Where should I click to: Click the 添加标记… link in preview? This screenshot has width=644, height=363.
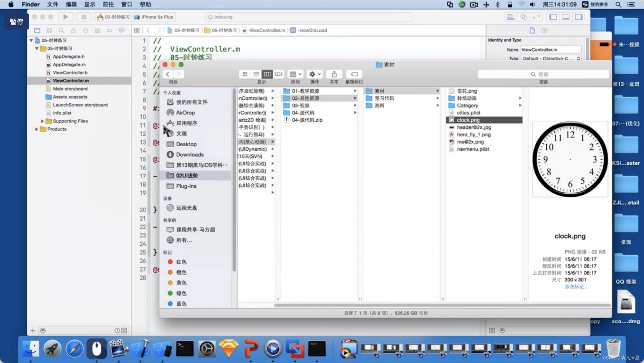(577, 287)
